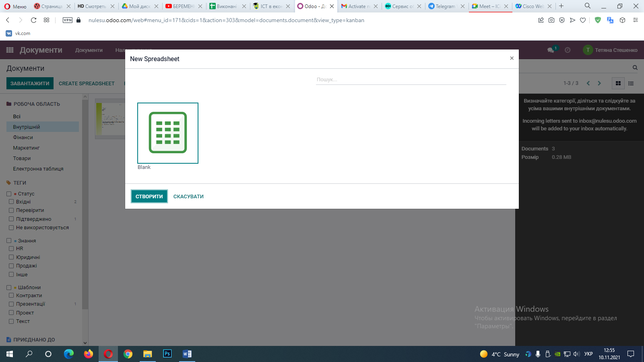
Task: Check the Вхідні tag checkbox
Action: (x=11, y=202)
